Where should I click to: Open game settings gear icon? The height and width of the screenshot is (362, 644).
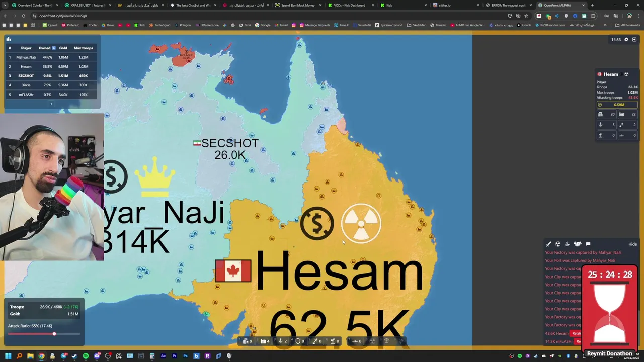(x=626, y=39)
